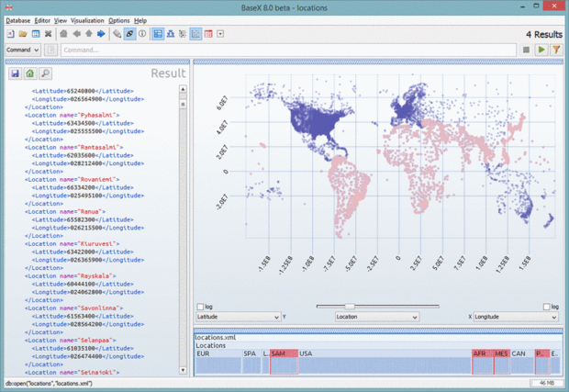The height and width of the screenshot is (392, 569).
Task: Select the CAN block in map view
Action: [522, 362]
